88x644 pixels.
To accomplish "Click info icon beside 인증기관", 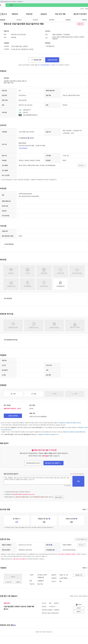I will (52, 545).
